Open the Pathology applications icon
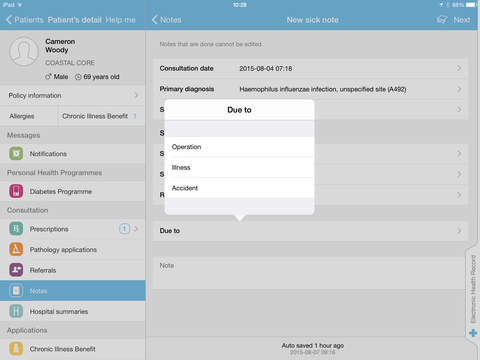480x360 pixels. pos(16,249)
